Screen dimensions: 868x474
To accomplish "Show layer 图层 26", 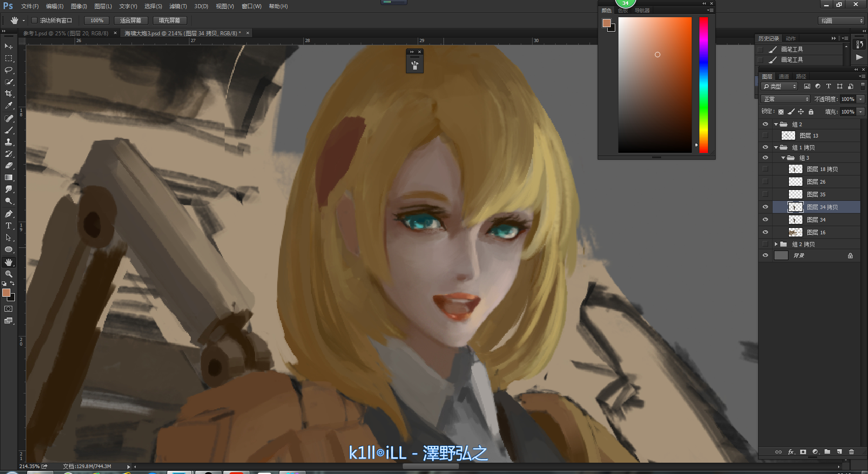I will [765, 181].
